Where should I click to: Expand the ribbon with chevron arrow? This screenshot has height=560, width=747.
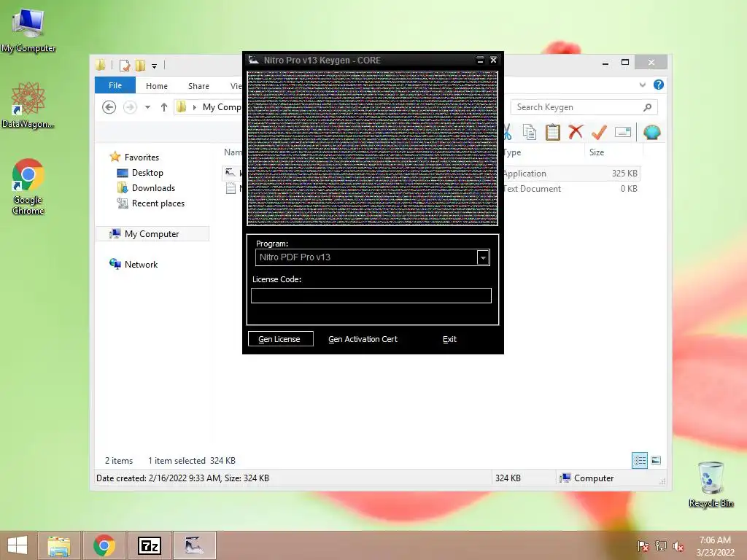[x=642, y=85]
